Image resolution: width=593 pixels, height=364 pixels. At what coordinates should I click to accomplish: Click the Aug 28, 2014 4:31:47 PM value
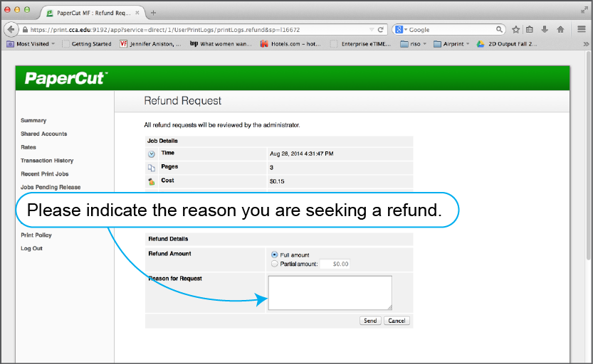301,154
